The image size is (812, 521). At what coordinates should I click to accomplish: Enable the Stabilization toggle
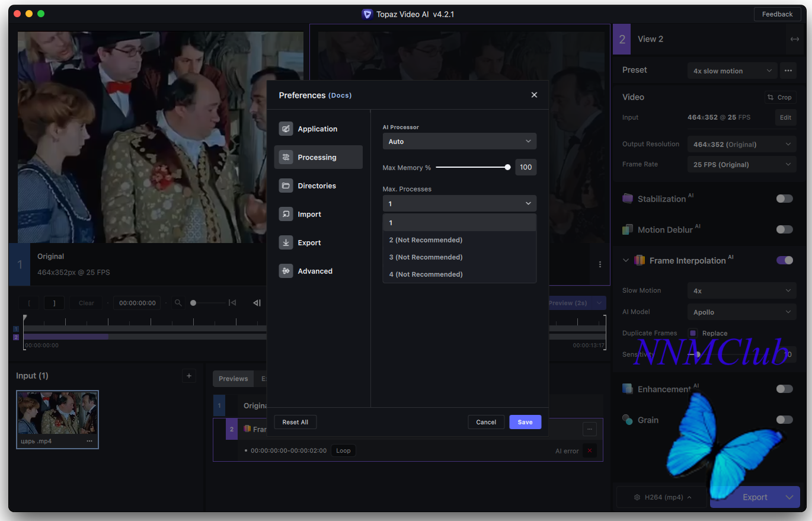coord(784,199)
